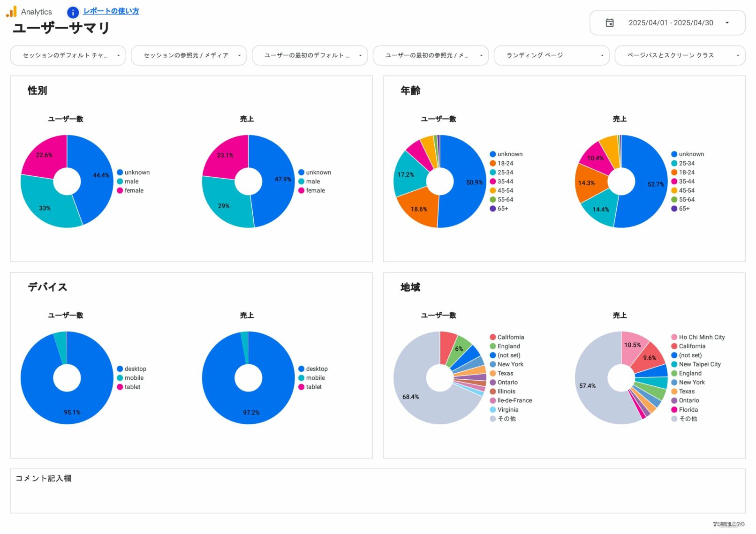Click the California legend dot in region users chart
The width and height of the screenshot is (756, 534).
[493, 337]
